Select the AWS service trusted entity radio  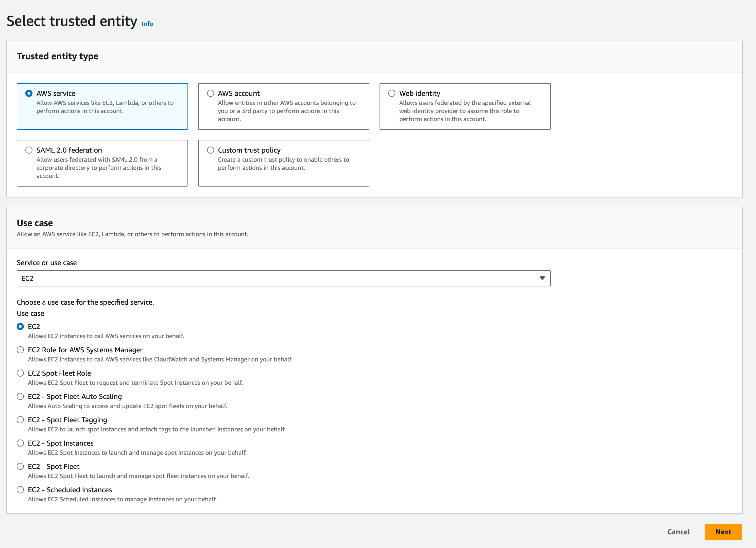29,93
